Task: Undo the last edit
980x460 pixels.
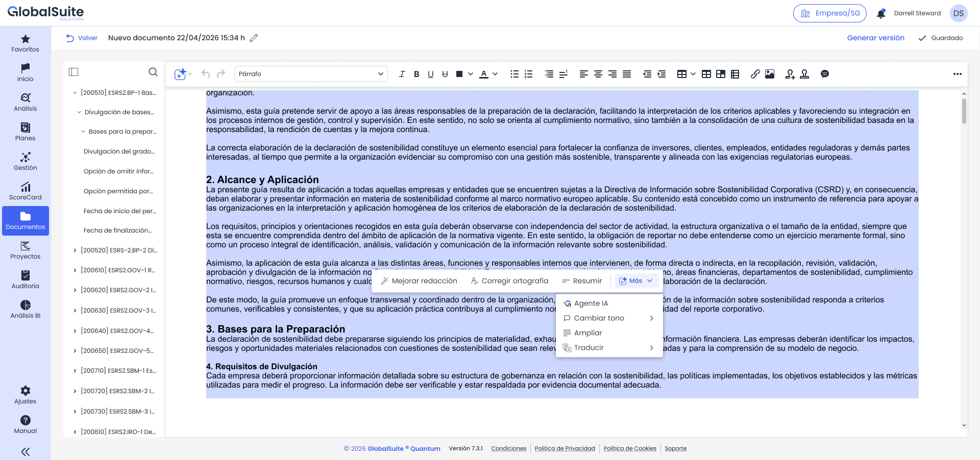Action: coord(206,74)
